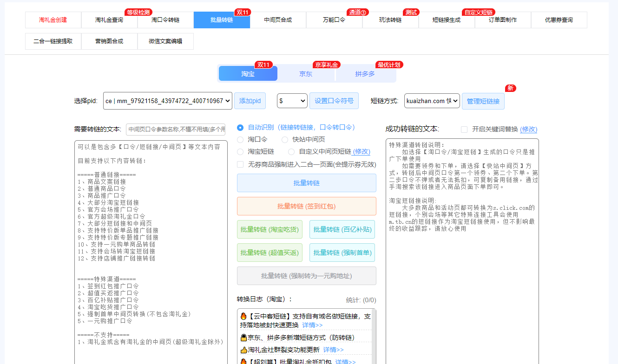The height and width of the screenshot is (364, 618).
Task: Open 详情>> link for 批量淘礼金抵扣包
Action: tap(346, 362)
